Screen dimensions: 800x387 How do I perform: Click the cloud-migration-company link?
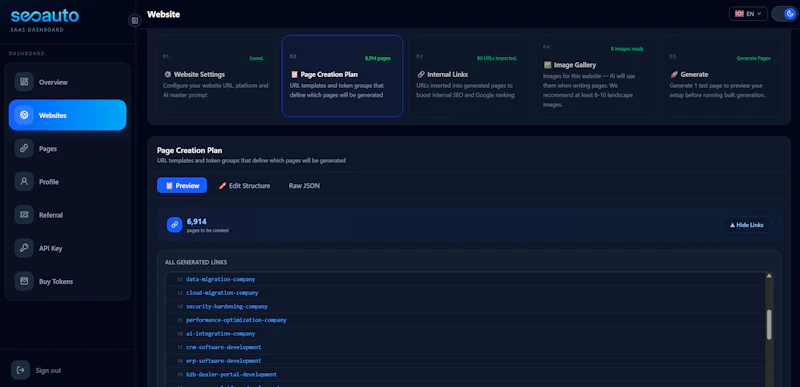pyautogui.click(x=222, y=293)
